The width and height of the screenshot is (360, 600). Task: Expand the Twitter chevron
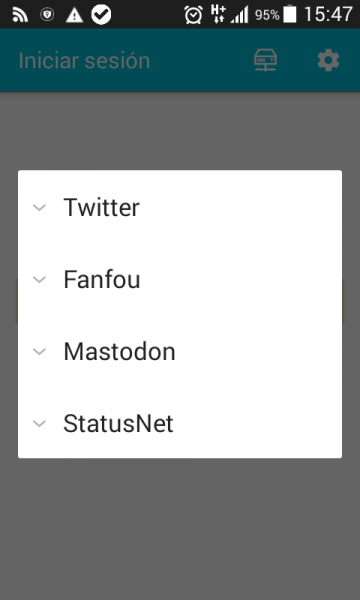tap(39, 207)
